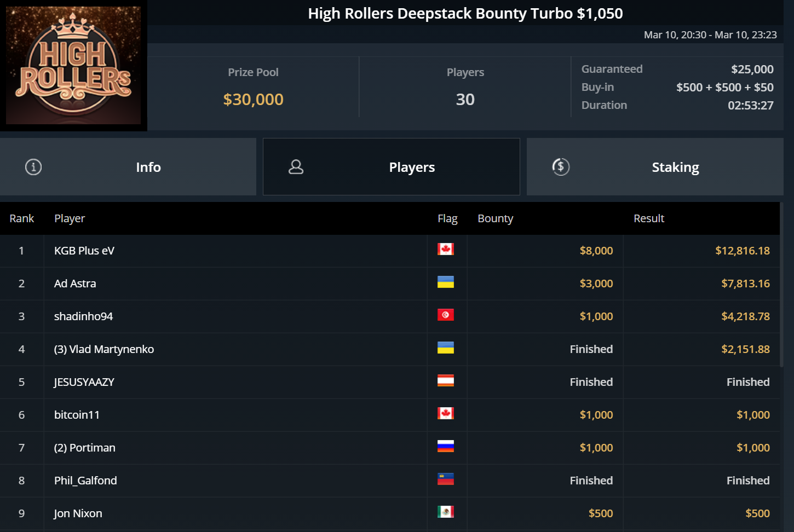
Task: Click the dollar coin Staking icon
Action: pyautogui.click(x=561, y=167)
